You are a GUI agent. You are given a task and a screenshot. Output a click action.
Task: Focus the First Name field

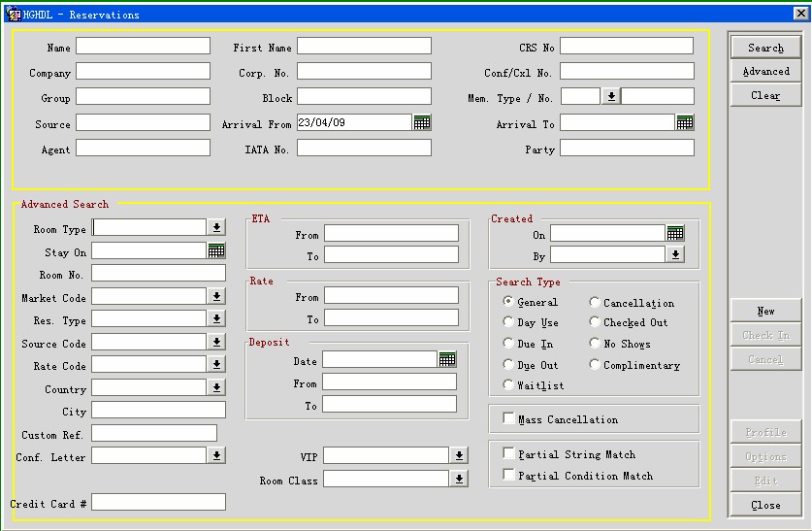click(364, 46)
